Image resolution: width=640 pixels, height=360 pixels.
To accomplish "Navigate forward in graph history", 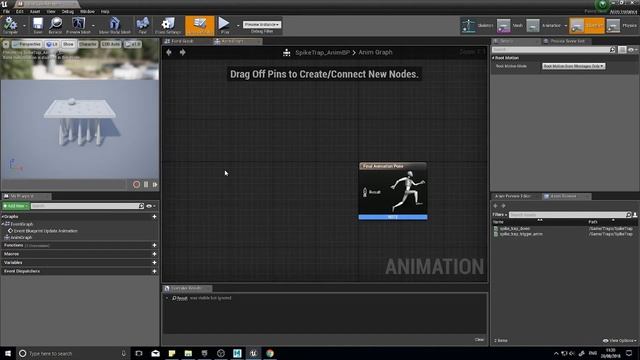I will click(x=182, y=52).
